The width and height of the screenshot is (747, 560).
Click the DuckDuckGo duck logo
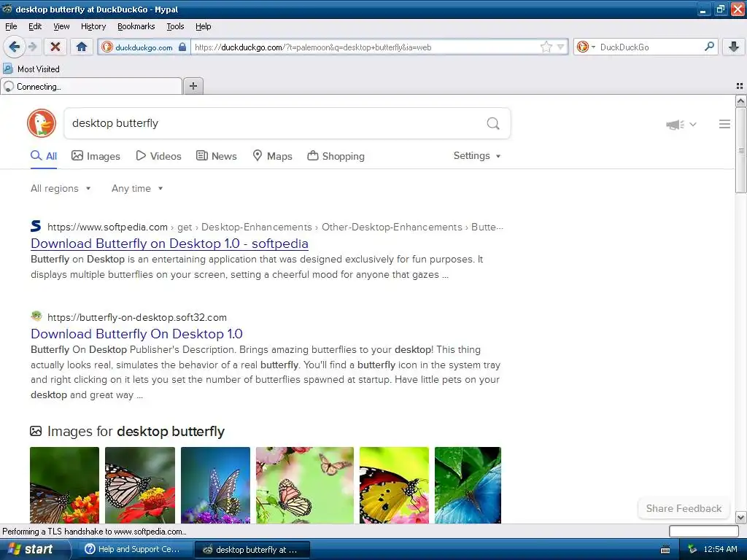tap(42, 123)
